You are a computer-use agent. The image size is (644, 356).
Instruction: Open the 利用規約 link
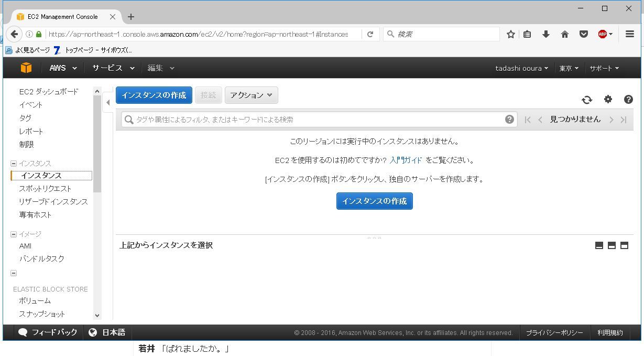[x=610, y=333]
